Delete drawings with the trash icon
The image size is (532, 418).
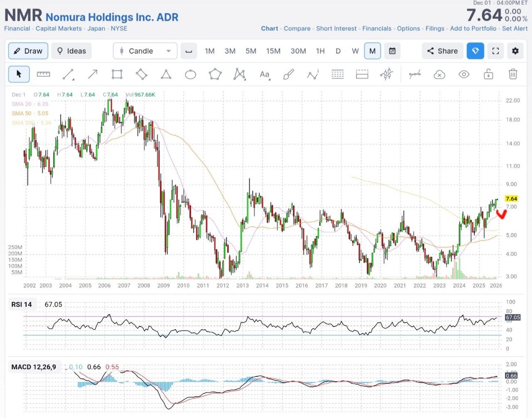[x=513, y=74]
